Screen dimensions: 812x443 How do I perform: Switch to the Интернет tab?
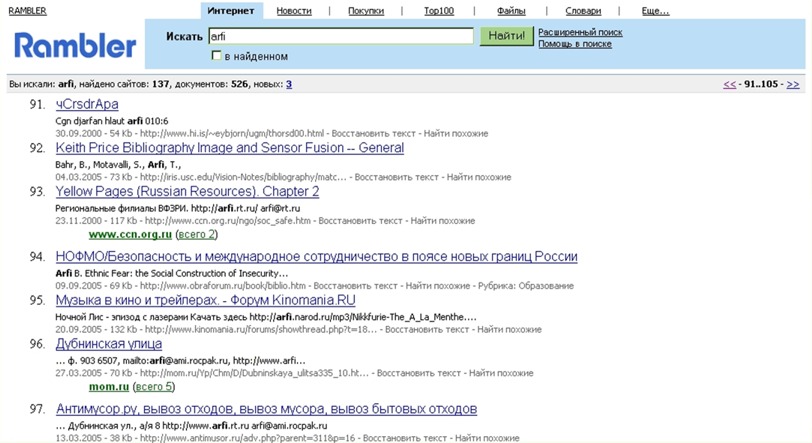click(231, 11)
